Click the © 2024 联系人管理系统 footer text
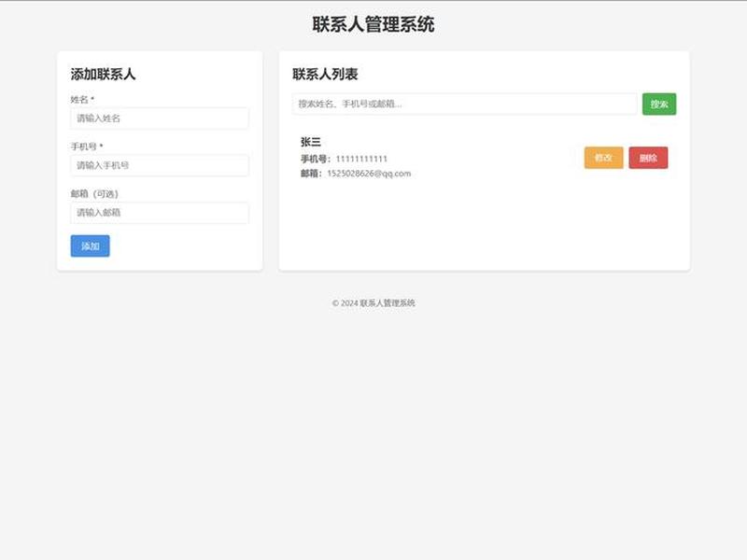 (373, 302)
